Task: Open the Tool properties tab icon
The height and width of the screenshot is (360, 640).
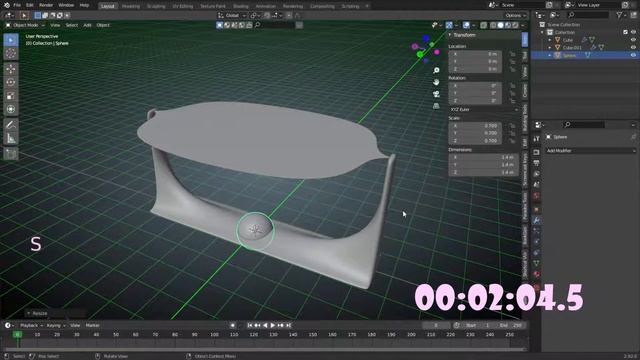Action: pyautogui.click(x=536, y=139)
